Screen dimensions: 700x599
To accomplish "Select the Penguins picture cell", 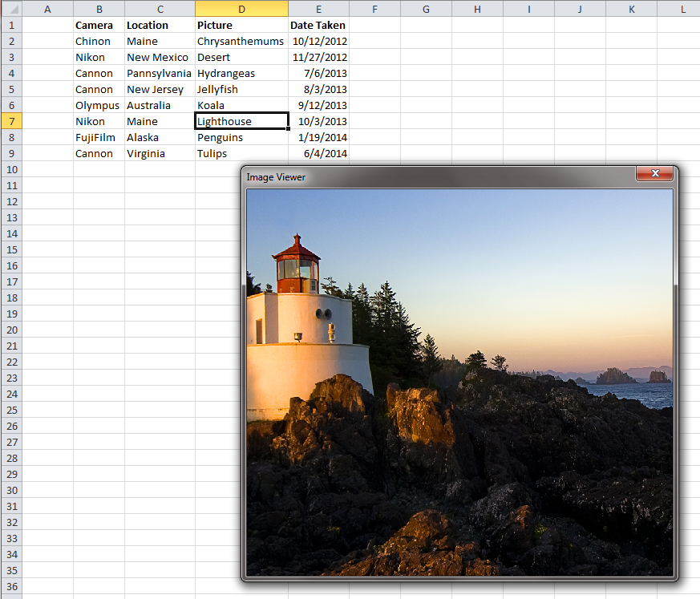I will (x=241, y=137).
